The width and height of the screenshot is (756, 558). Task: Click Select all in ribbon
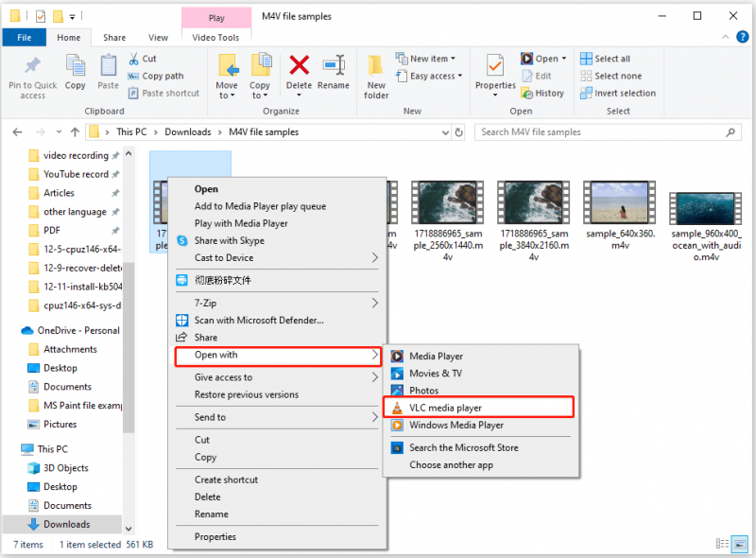[x=606, y=59]
